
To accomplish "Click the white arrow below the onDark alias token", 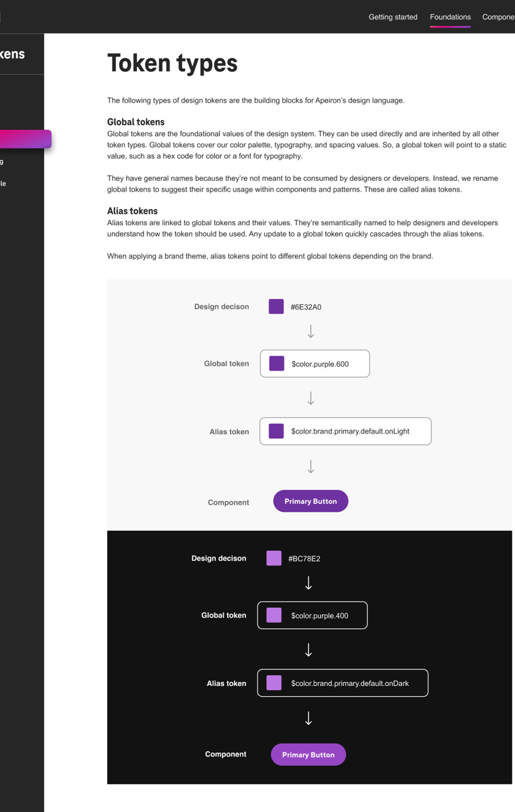I will tap(308, 718).
